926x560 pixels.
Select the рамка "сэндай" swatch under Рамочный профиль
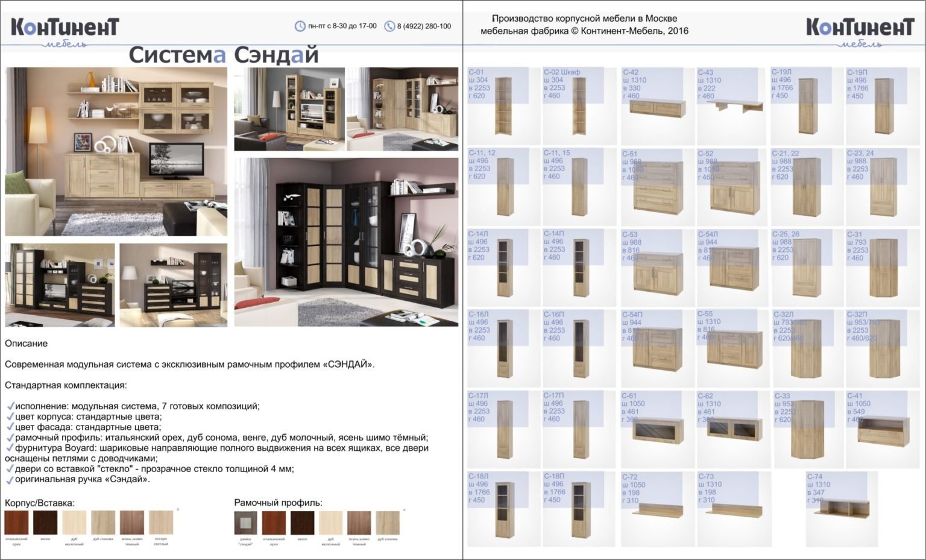tap(245, 523)
